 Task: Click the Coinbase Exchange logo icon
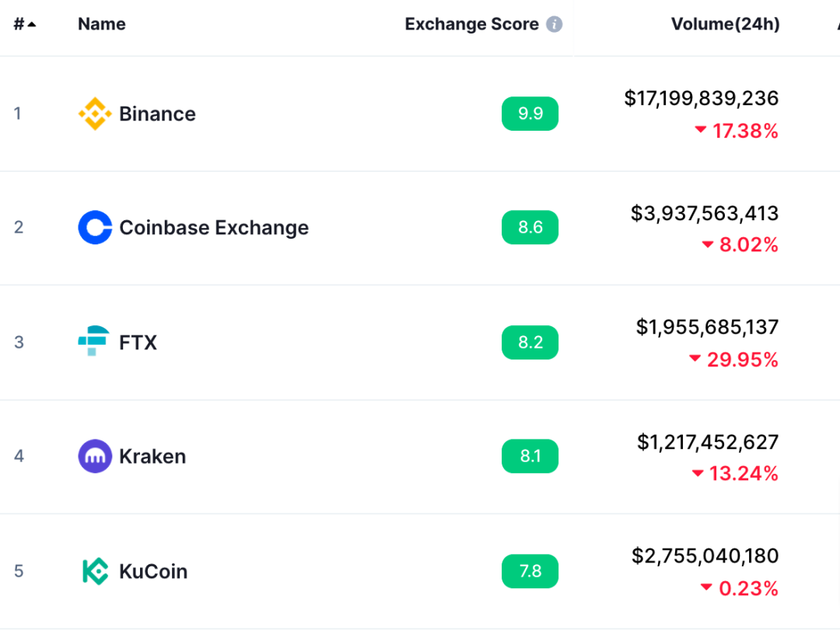point(95,227)
